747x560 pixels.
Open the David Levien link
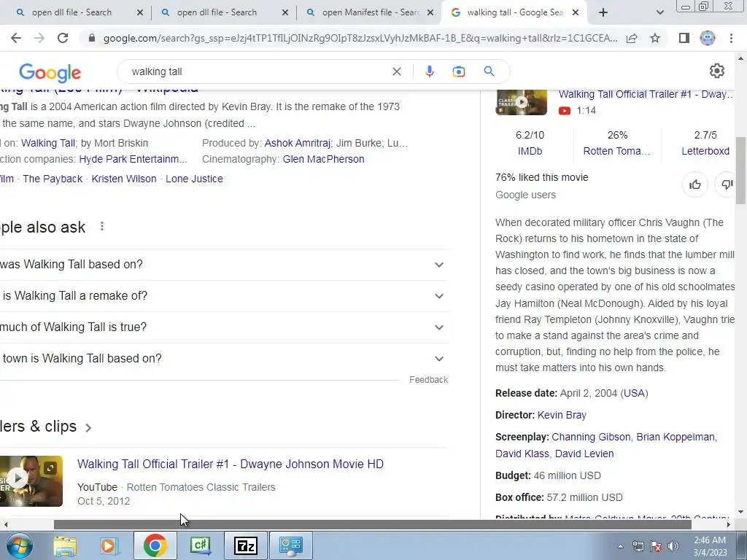click(x=584, y=454)
